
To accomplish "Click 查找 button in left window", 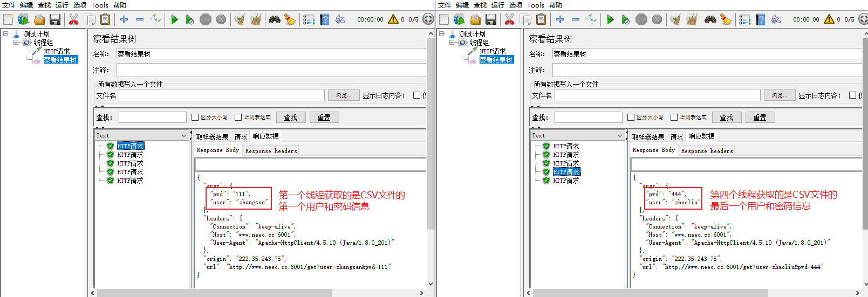I will coord(291,118).
